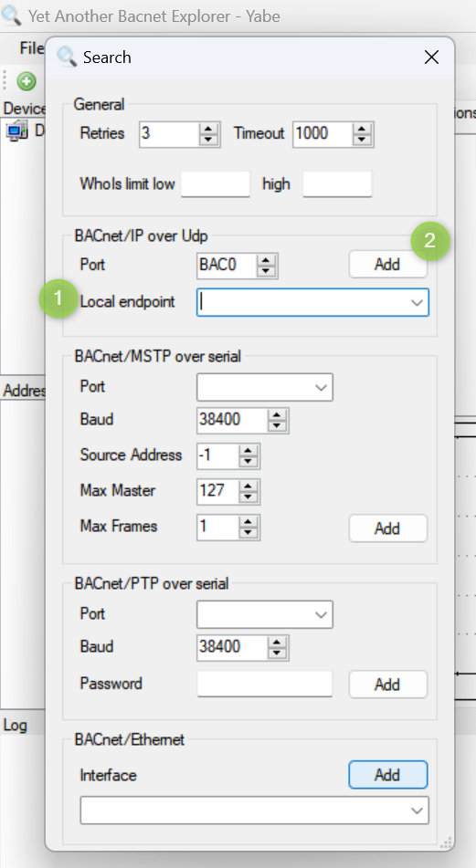Focus the WhoIs limit high field
This screenshot has width=476, height=868.
coord(337,183)
